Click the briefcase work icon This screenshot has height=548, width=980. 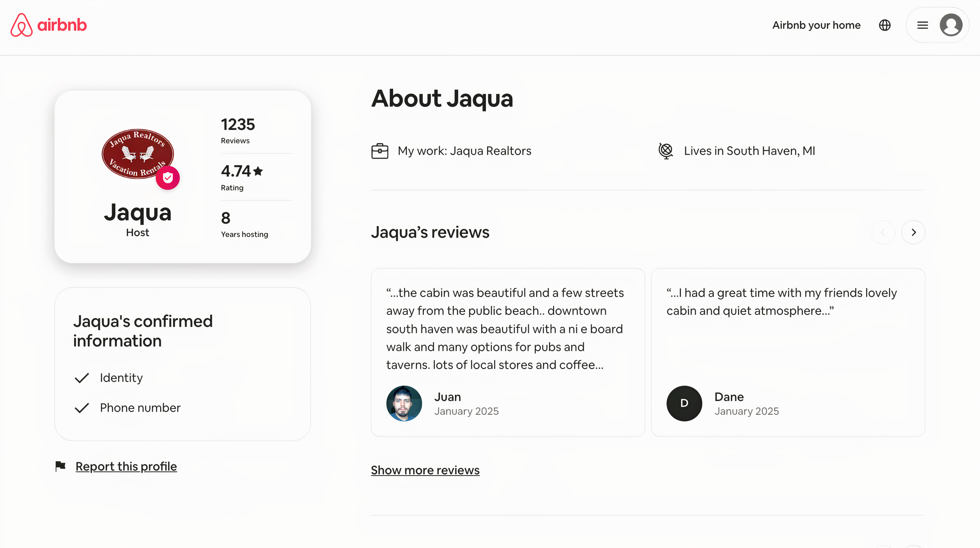[380, 151]
